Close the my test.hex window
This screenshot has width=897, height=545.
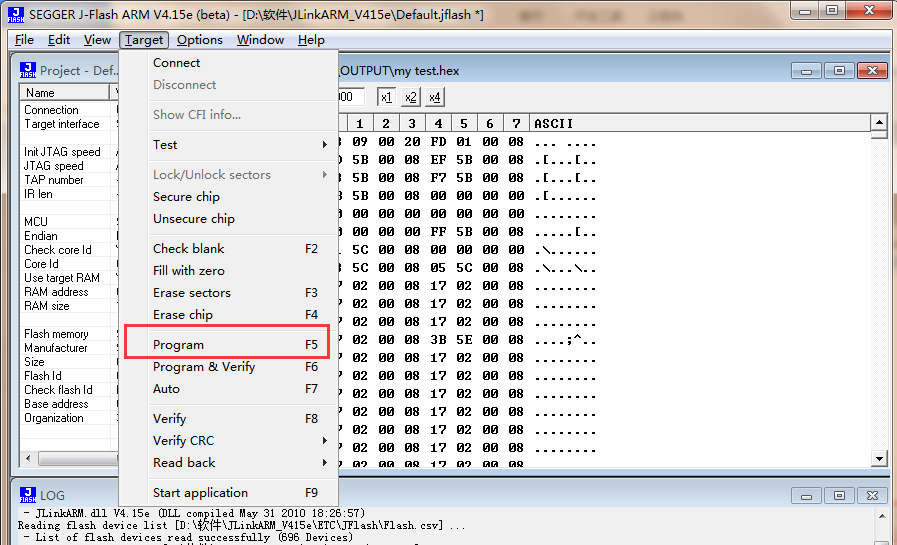coord(872,71)
